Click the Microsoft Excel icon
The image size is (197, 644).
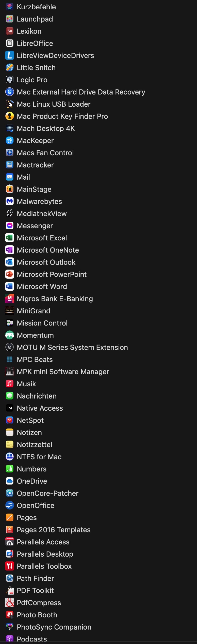pyautogui.click(x=10, y=238)
